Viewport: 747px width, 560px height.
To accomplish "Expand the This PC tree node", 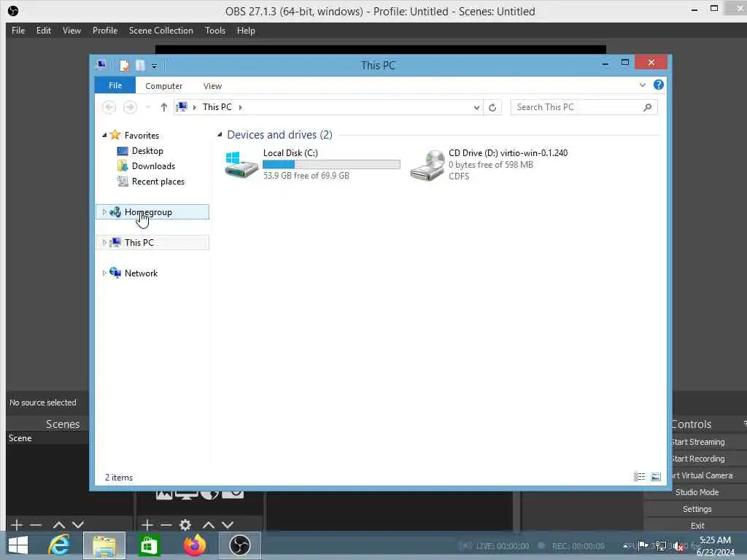I will click(x=104, y=242).
